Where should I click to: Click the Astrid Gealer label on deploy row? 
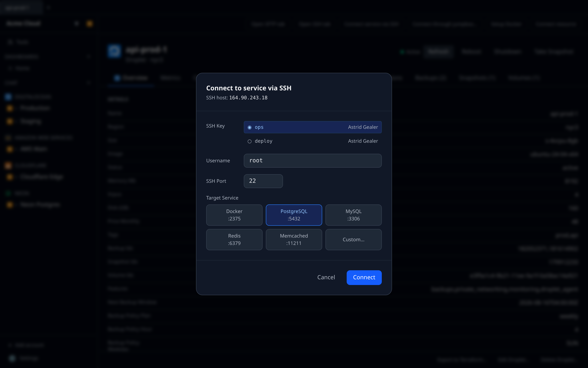pyautogui.click(x=363, y=141)
